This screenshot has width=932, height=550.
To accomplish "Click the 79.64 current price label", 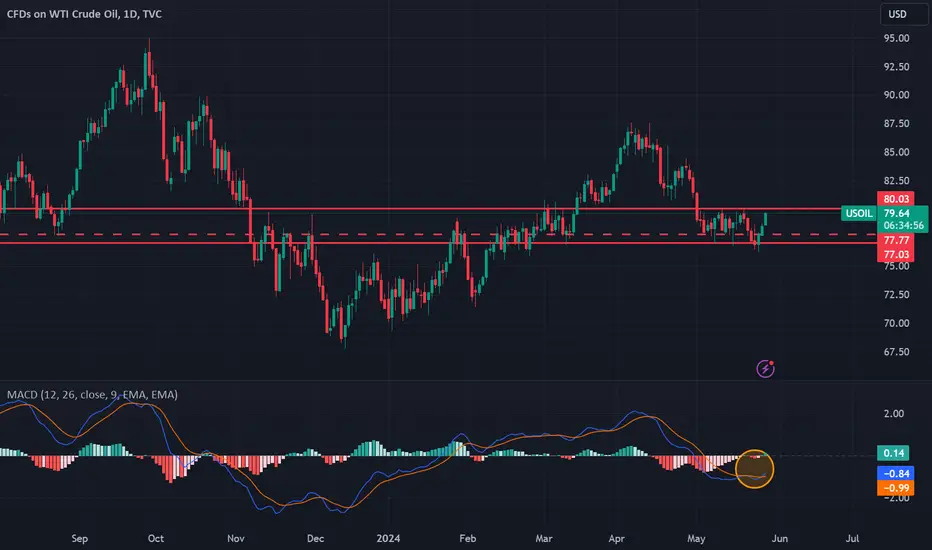I will [x=896, y=213].
